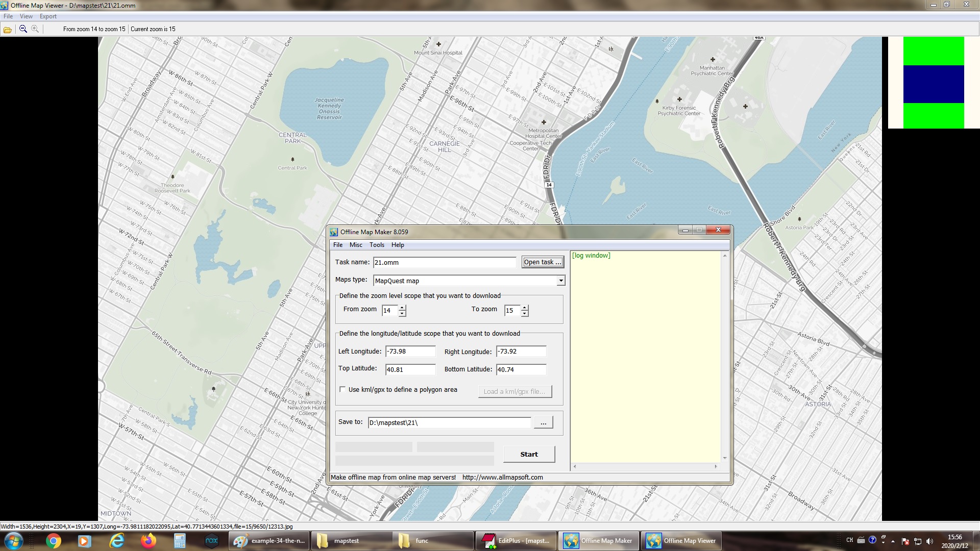Viewport: 980px width, 551px height.
Task: Launch Internet Explorer from taskbar
Action: click(117, 541)
